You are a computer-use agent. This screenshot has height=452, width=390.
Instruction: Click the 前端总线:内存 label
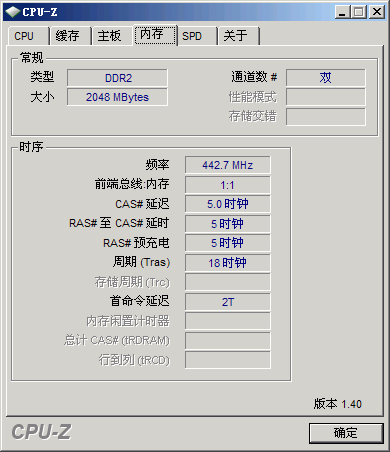pos(132,184)
